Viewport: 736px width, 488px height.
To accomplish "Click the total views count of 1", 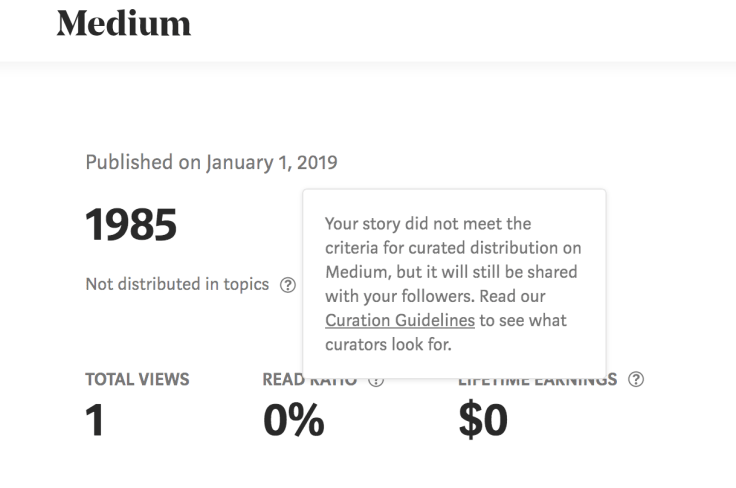I will (95, 421).
